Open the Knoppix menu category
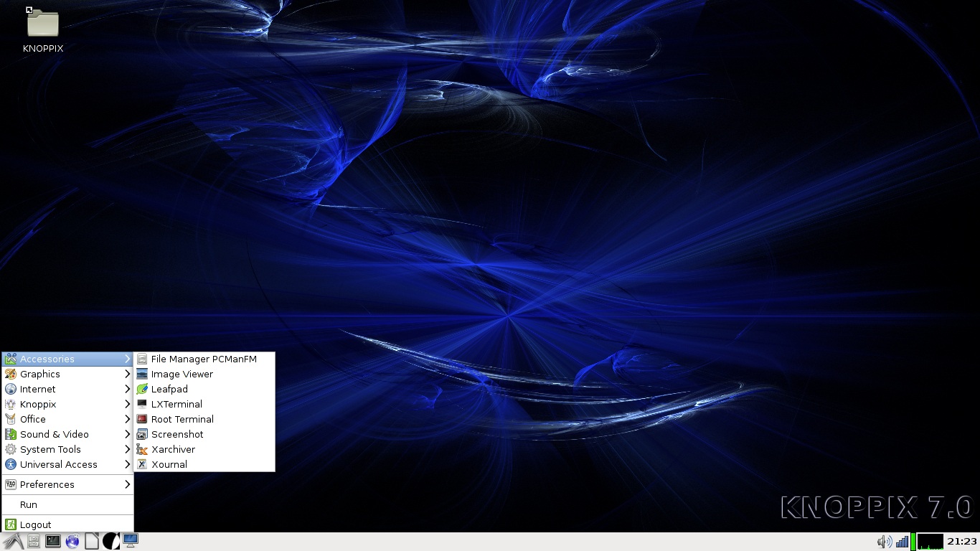The height and width of the screenshot is (551, 980). pos(67,404)
